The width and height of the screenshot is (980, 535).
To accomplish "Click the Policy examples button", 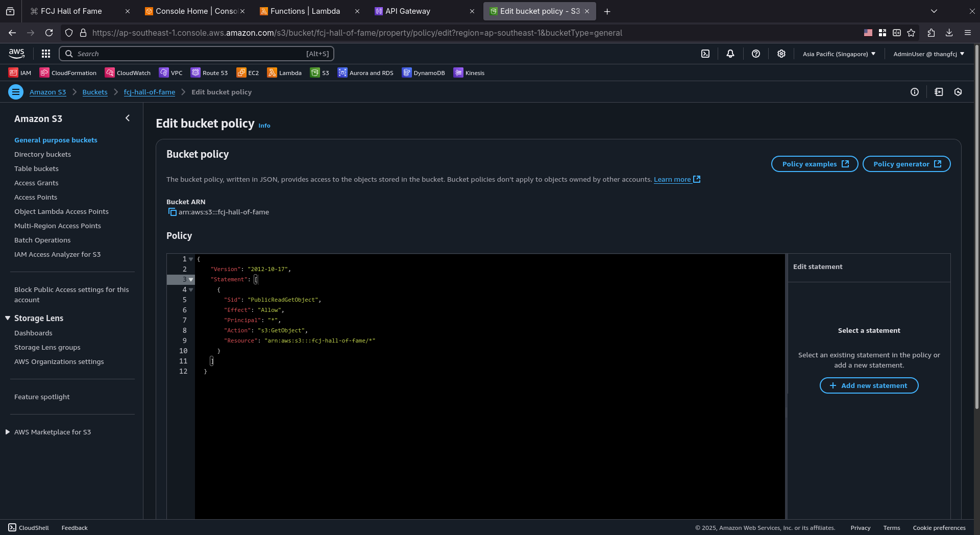I will pyautogui.click(x=815, y=164).
